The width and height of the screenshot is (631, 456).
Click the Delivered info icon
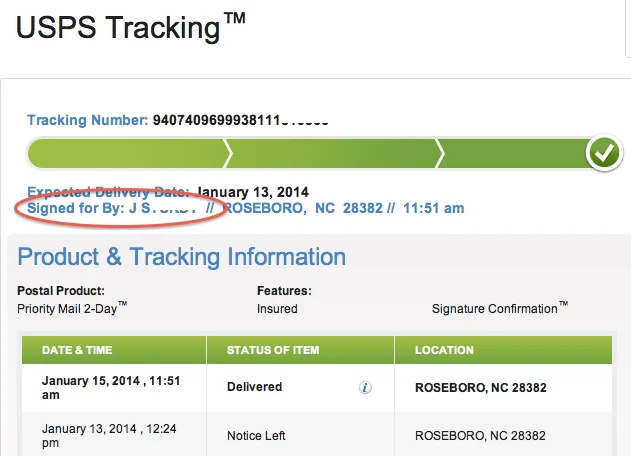pyautogui.click(x=365, y=388)
